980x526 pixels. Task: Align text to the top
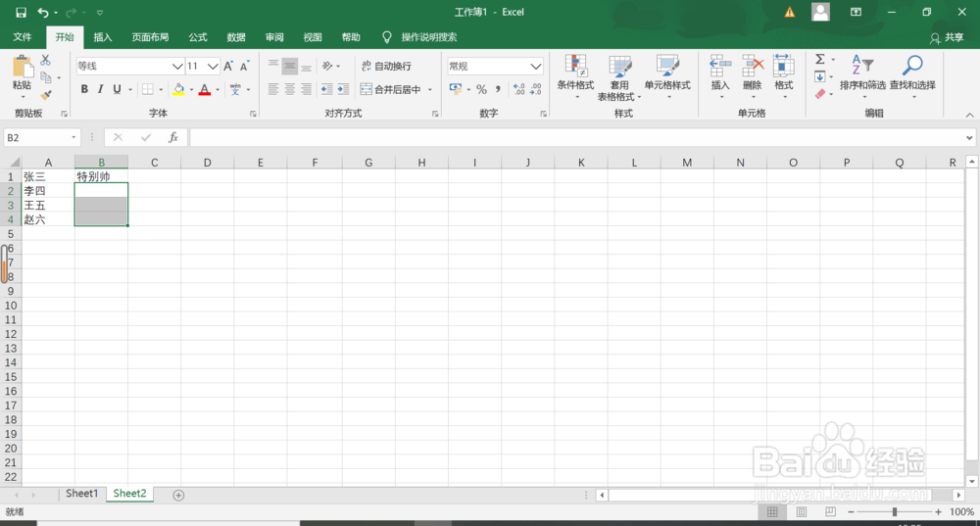click(x=273, y=66)
